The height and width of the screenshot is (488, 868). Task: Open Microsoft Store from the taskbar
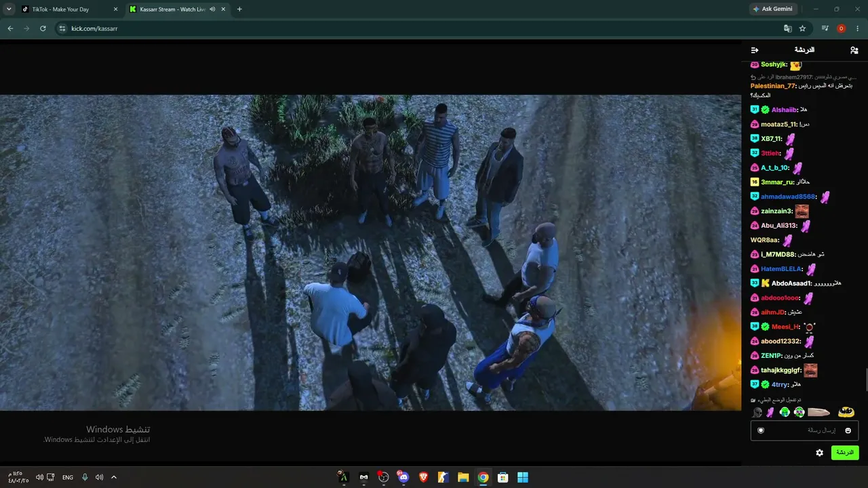[x=503, y=477]
